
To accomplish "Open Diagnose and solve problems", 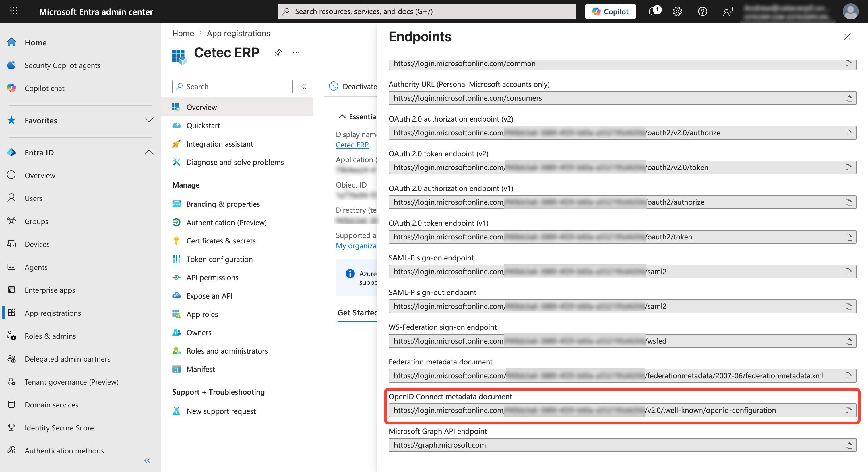I will (235, 162).
